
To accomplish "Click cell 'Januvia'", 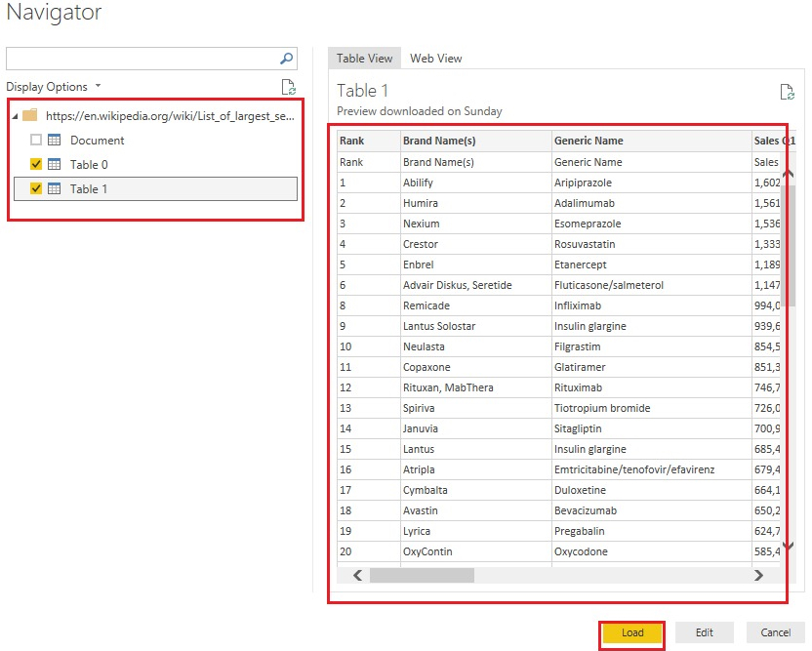I will point(476,428).
